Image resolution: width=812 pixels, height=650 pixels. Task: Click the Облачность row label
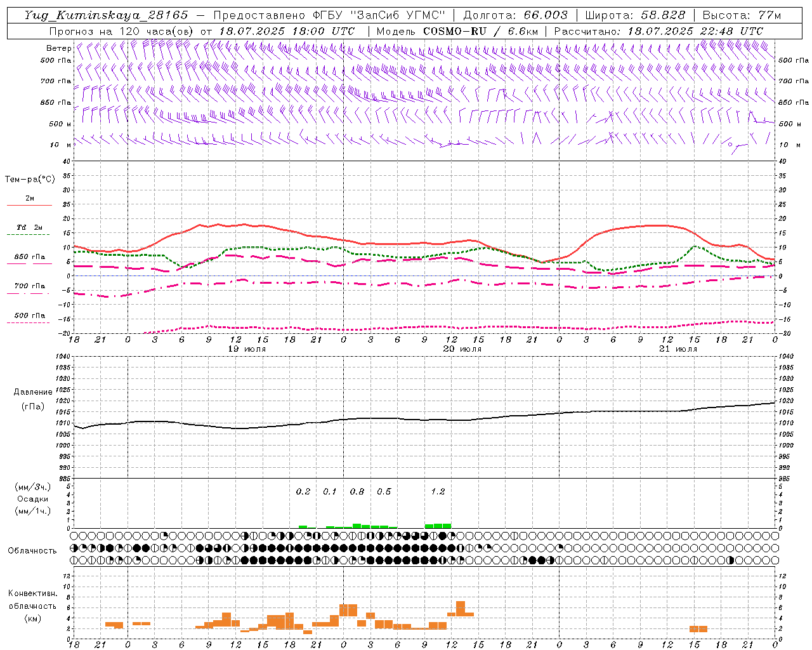pyautogui.click(x=32, y=551)
